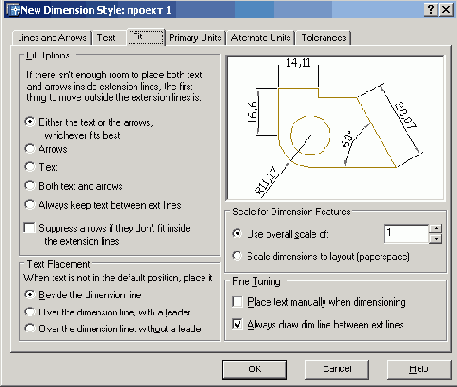The height and width of the screenshot is (387, 457).
Task: Select 'Both text and arrows' radio button
Action: (x=30, y=186)
